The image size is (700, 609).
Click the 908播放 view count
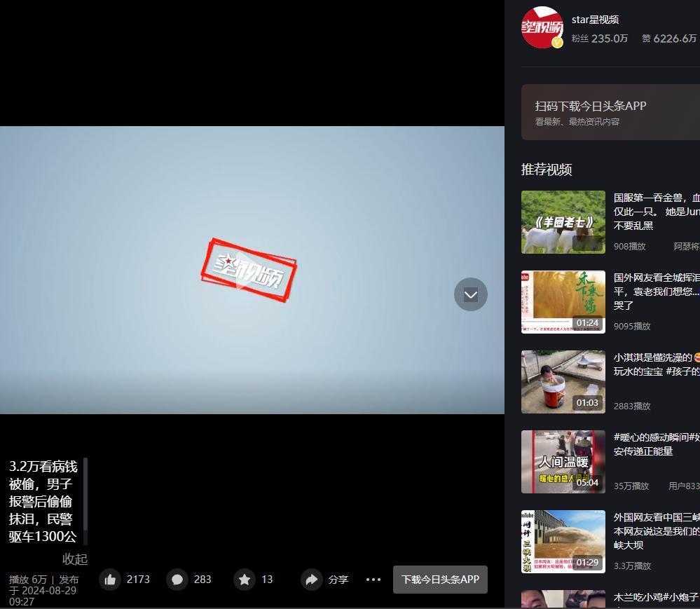click(x=629, y=247)
